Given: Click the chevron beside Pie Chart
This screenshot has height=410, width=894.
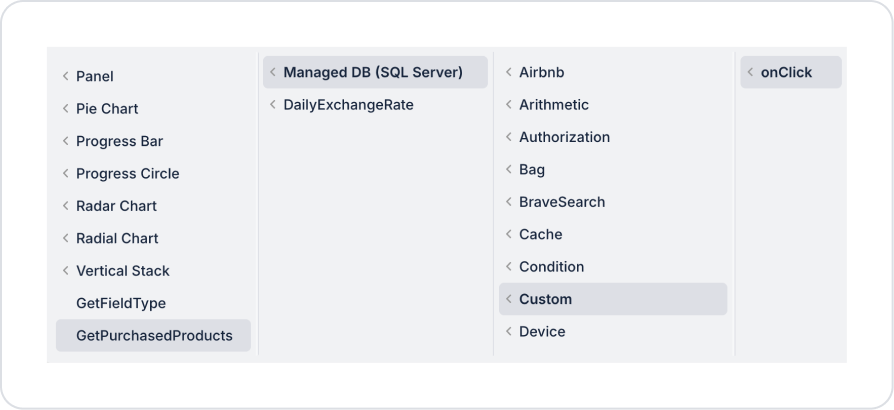Looking at the screenshot, I should tap(66, 108).
